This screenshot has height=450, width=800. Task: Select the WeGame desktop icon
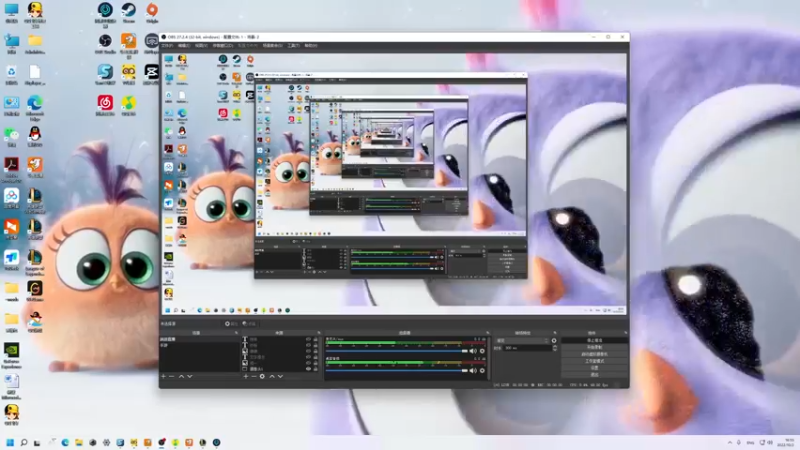(35, 291)
